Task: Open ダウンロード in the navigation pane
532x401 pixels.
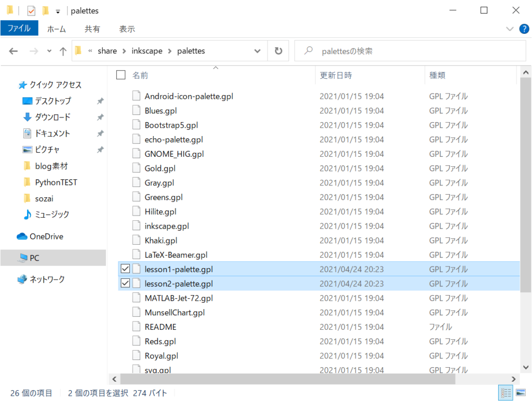Action: 47,117
